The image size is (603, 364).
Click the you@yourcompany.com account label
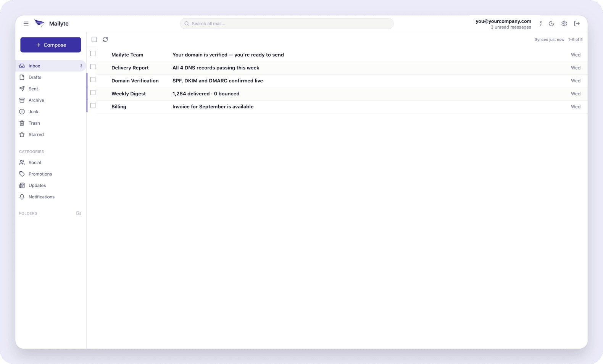coord(503,21)
